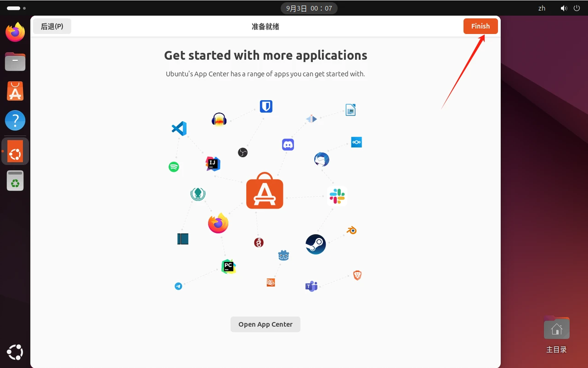The height and width of the screenshot is (368, 588).
Task: Click the Nextcloud icon in the illustration
Action: coord(356,142)
